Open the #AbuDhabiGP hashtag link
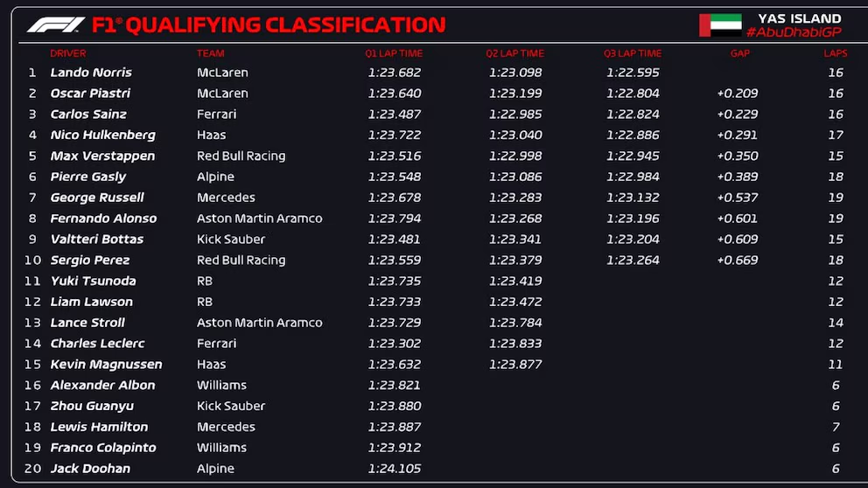Image resolution: width=868 pixels, height=488 pixels. (794, 32)
